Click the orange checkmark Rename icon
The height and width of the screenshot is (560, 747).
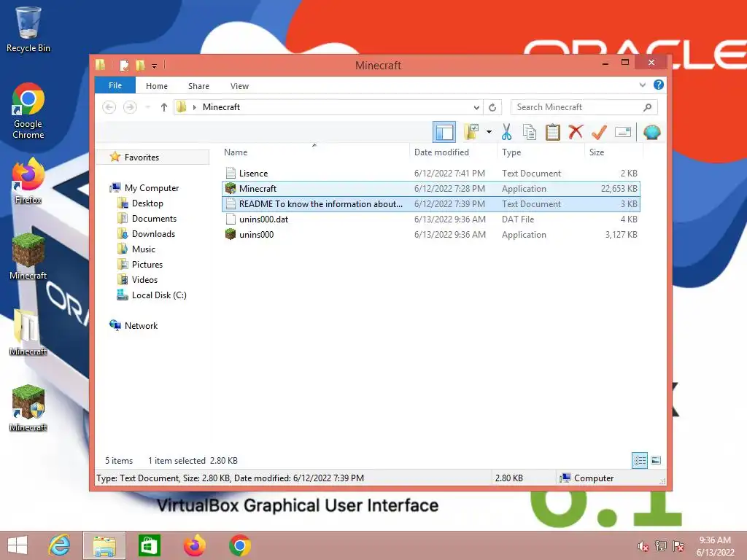[599, 132]
